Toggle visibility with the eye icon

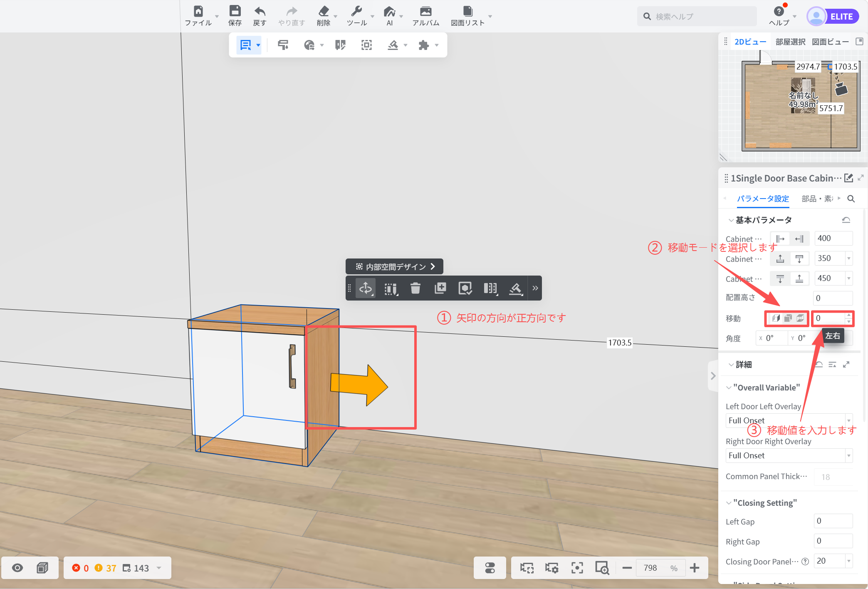(x=17, y=568)
